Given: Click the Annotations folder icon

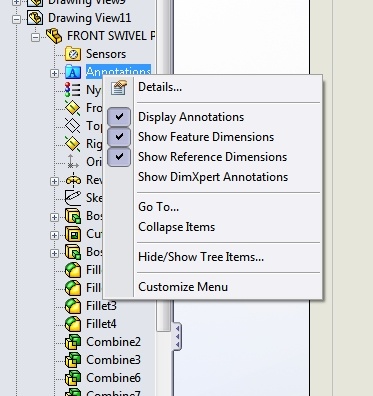Looking at the screenshot, I should tap(73, 72).
